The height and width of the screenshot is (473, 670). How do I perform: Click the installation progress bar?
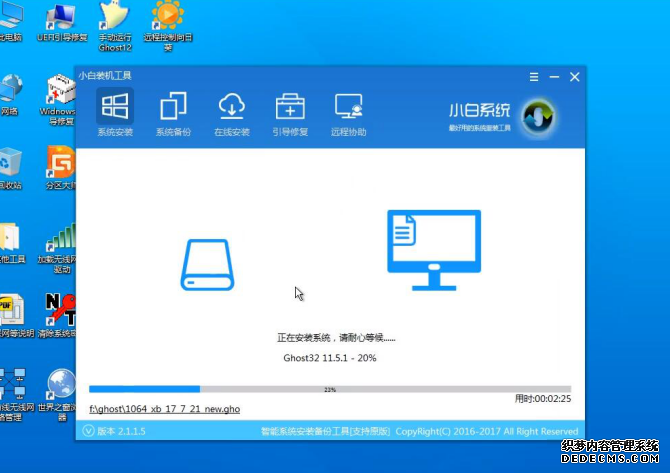point(330,389)
